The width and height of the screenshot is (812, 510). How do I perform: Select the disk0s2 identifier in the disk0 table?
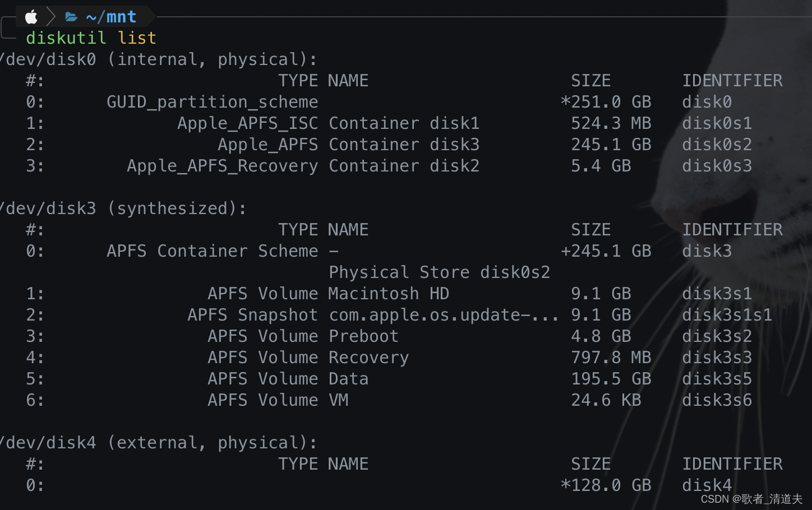717,145
